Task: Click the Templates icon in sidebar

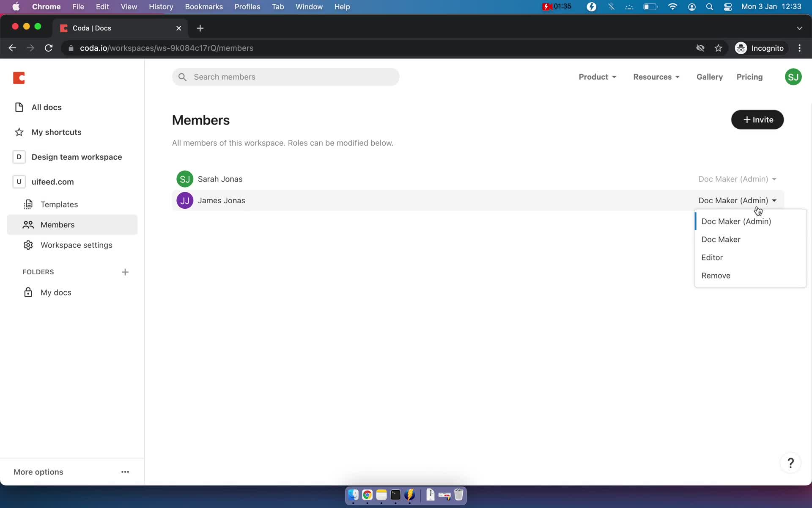Action: tap(29, 204)
